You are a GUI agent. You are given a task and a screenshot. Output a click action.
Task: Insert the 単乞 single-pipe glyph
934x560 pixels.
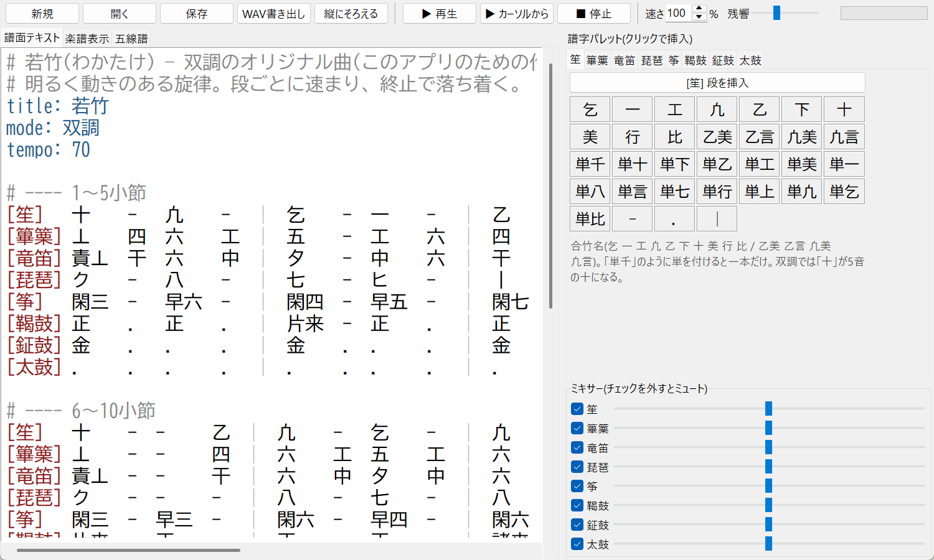844,192
